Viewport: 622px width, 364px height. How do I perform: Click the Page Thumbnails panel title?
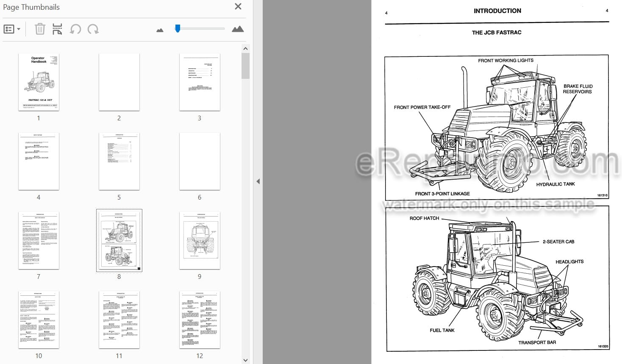(31, 7)
